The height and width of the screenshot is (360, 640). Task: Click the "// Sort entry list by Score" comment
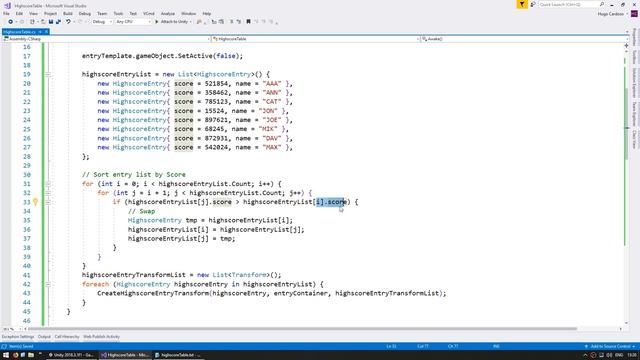tap(133, 175)
